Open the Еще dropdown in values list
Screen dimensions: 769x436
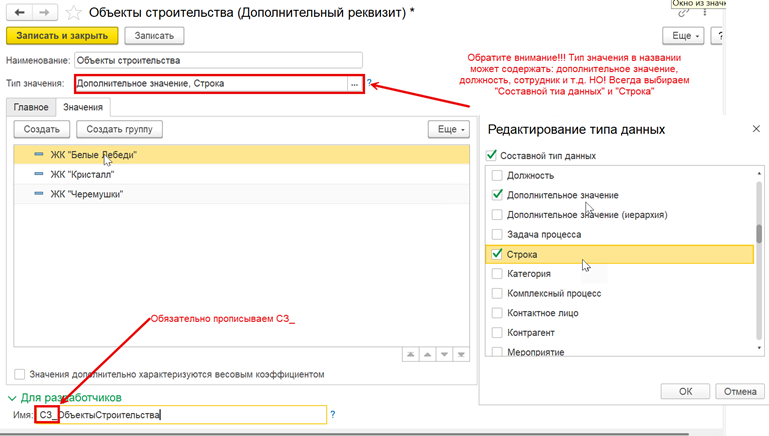click(449, 129)
